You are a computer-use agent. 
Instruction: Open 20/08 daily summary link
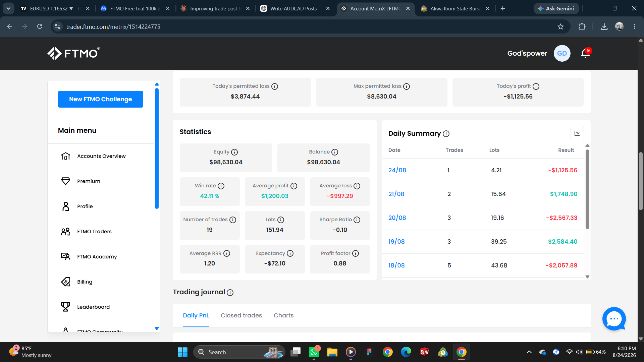[397, 218]
